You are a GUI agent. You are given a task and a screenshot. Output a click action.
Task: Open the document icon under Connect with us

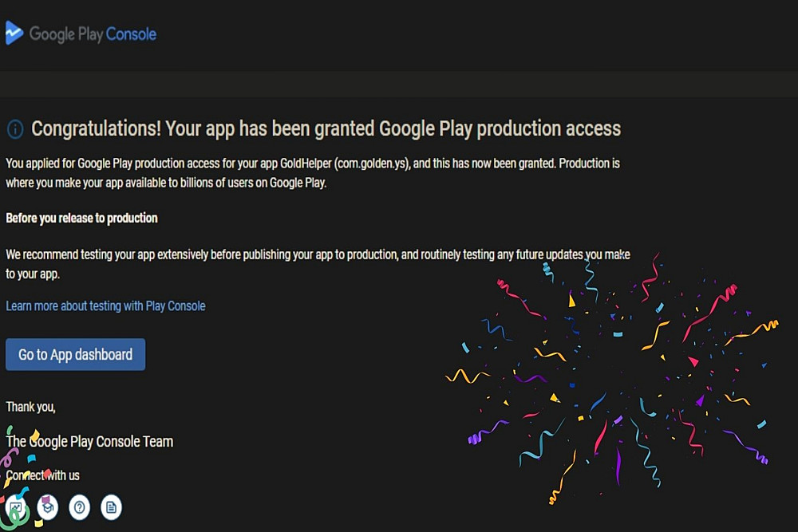[111, 507]
